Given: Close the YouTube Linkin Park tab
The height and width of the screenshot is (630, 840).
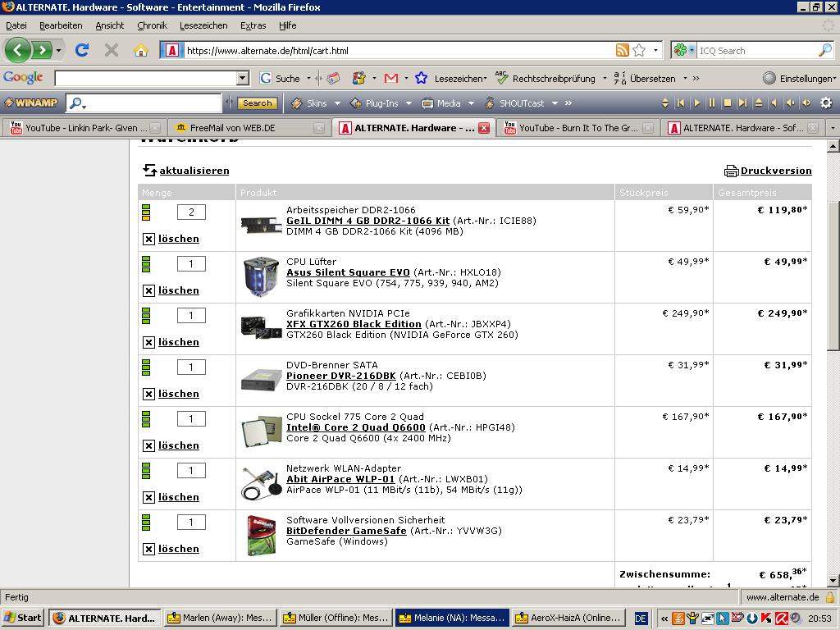Looking at the screenshot, I should click(155, 128).
